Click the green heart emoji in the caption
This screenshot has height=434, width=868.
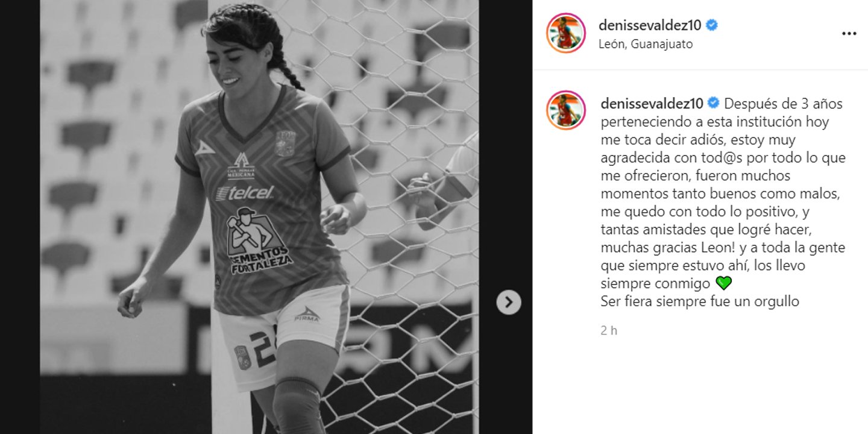[x=723, y=283]
